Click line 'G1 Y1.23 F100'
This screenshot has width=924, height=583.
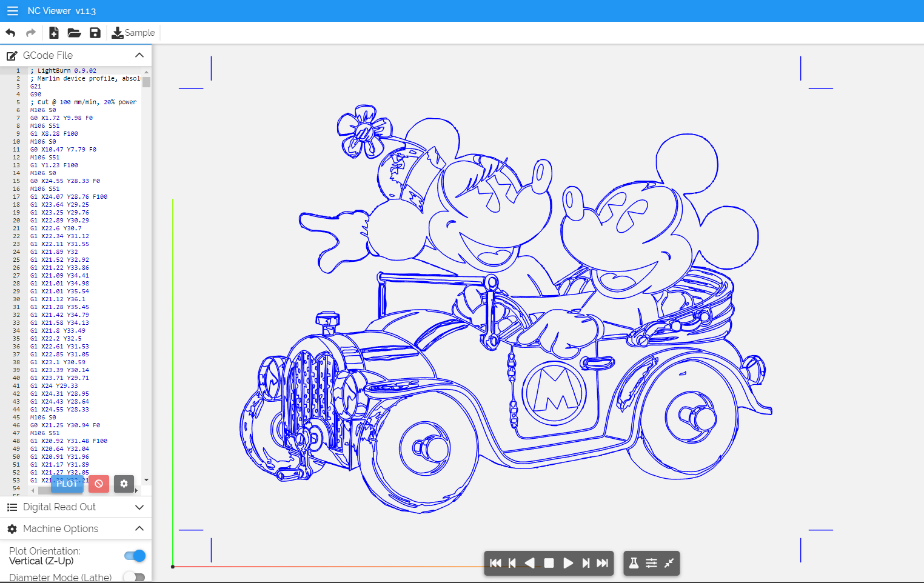pyautogui.click(x=54, y=165)
